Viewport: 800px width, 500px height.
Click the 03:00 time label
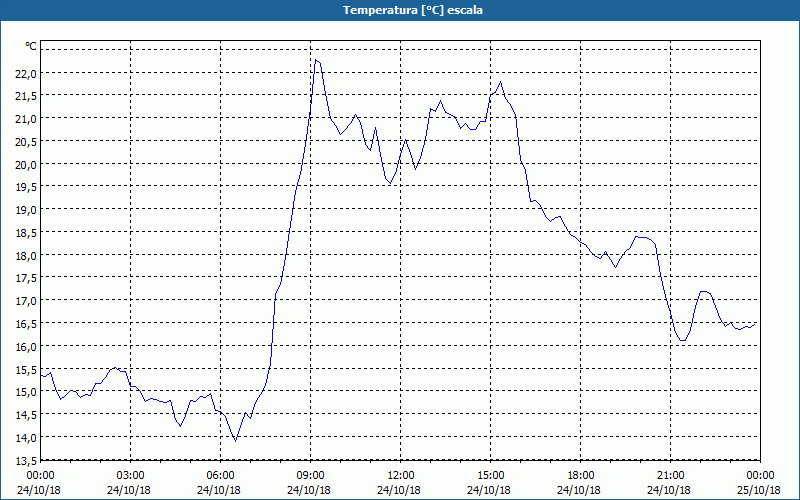[130, 476]
